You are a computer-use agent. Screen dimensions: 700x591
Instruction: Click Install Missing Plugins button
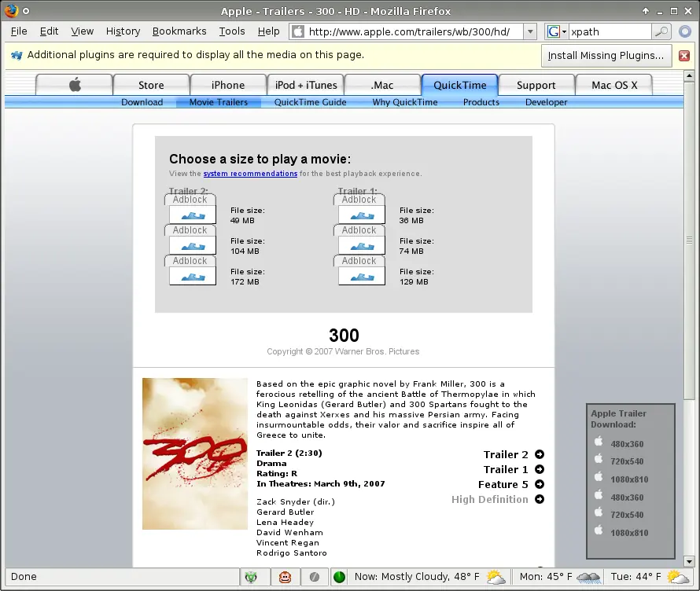[606, 55]
